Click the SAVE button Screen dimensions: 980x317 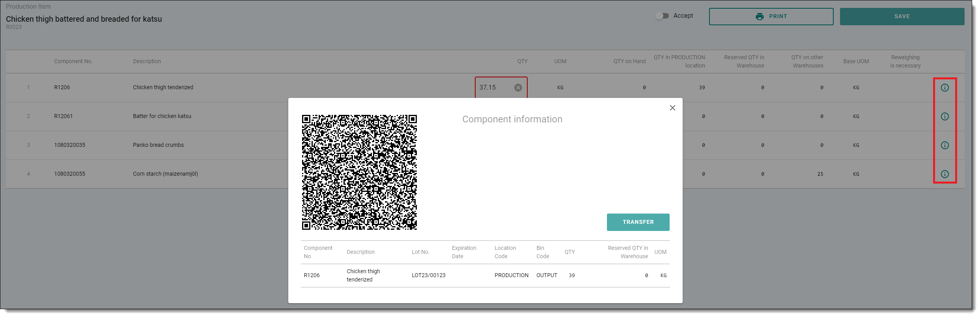tap(902, 17)
